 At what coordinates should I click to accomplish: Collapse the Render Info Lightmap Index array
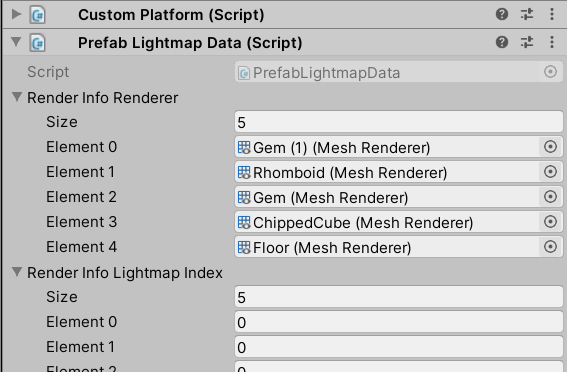17,272
